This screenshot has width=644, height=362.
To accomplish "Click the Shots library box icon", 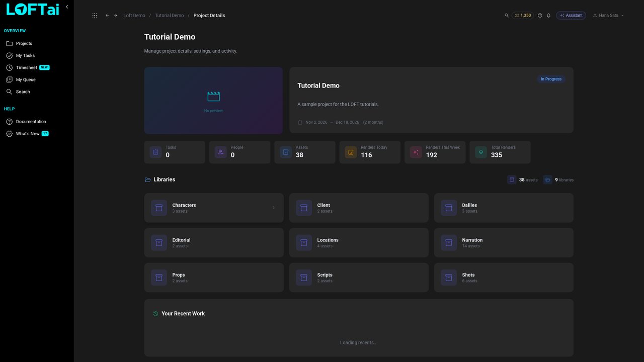I will 449,278.
